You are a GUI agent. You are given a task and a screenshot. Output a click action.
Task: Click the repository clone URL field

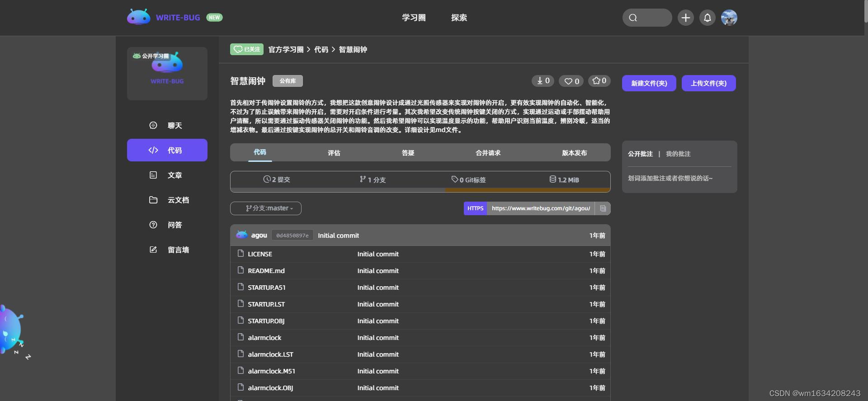click(541, 208)
